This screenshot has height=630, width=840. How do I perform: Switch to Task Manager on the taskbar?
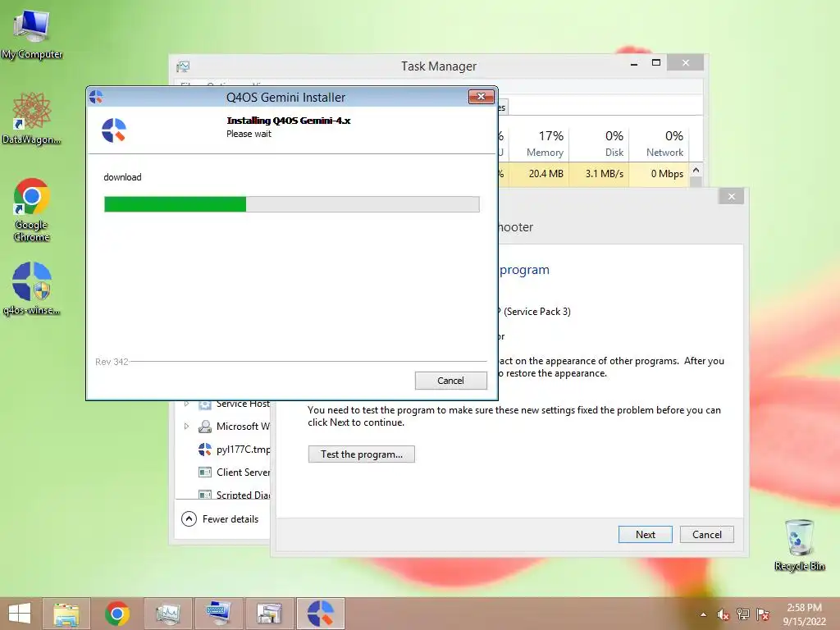(168, 614)
